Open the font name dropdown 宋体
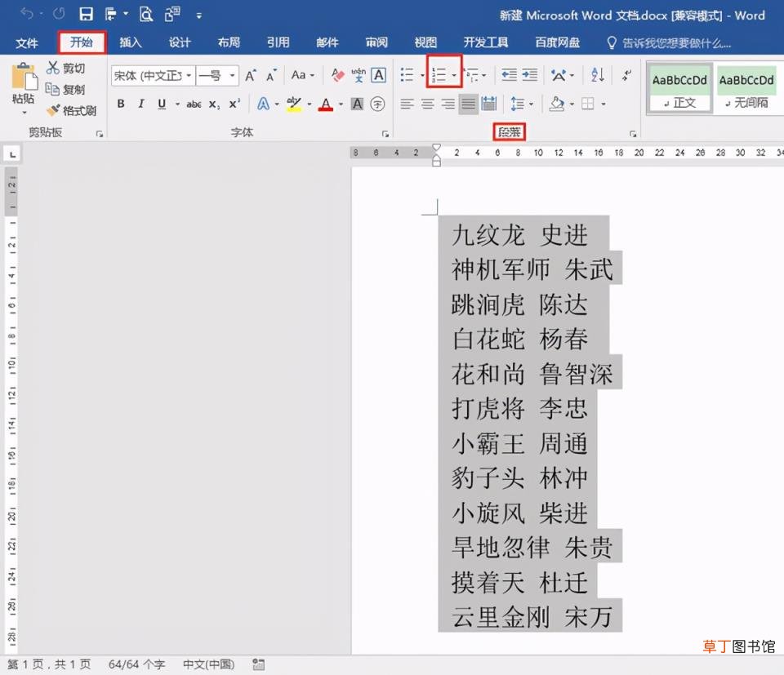The height and width of the screenshot is (675, 784). click(189, 76)
